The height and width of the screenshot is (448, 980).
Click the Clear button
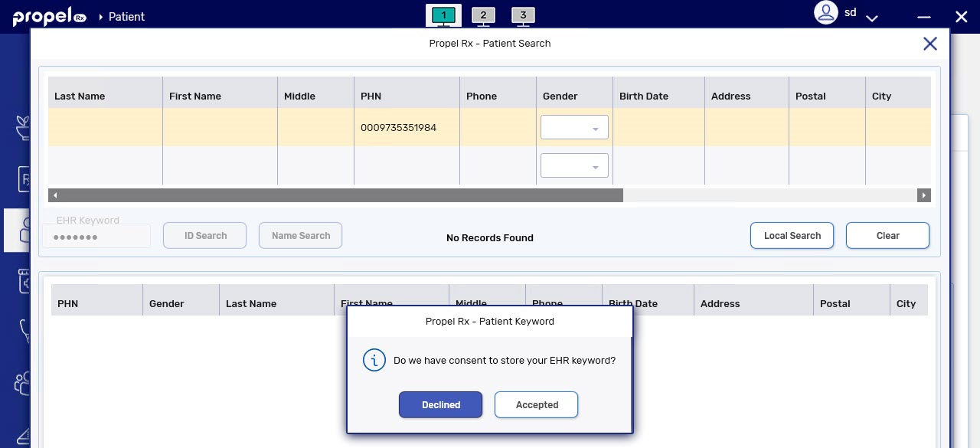pos(887,236)
